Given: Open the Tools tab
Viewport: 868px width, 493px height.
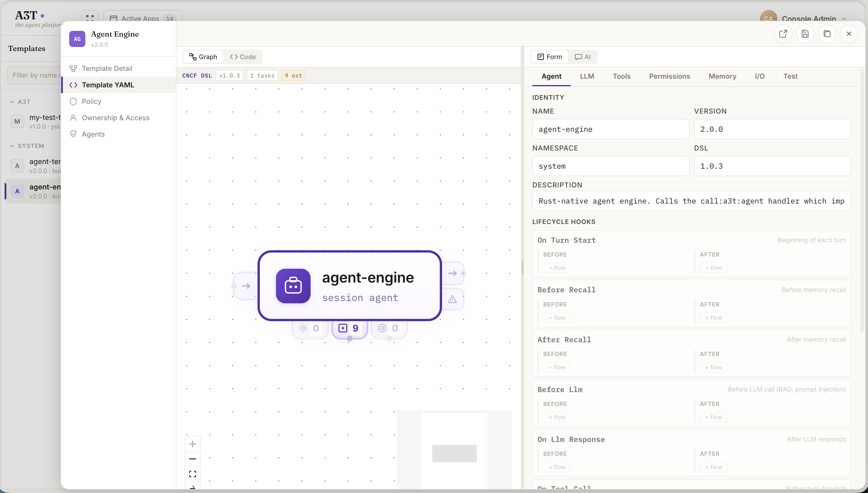Looking at the screenshot, I should click(x=621, y=76).
